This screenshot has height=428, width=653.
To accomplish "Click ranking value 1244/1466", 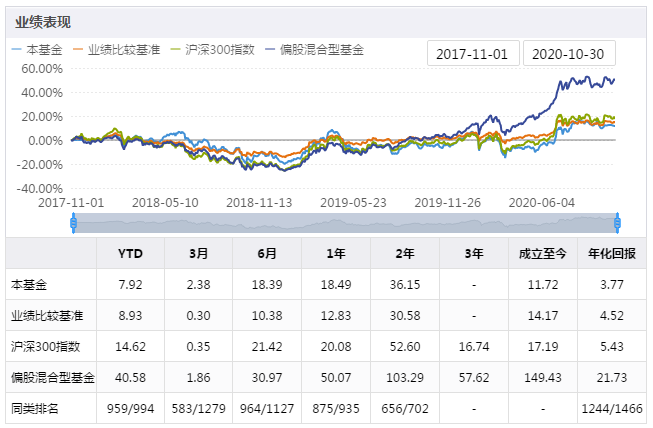I will pyautogui.click(x=612, y=408).
